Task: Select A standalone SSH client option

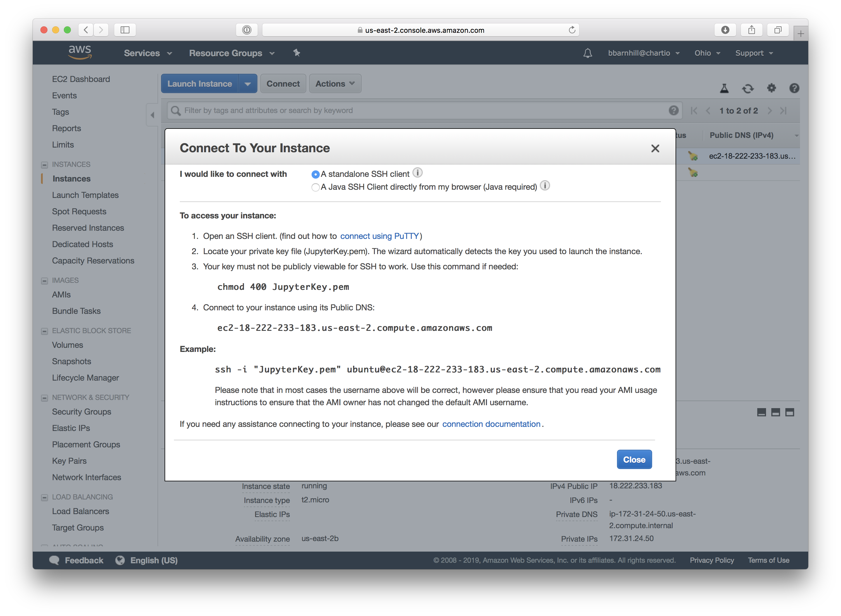Action: (x=315, y=174)
